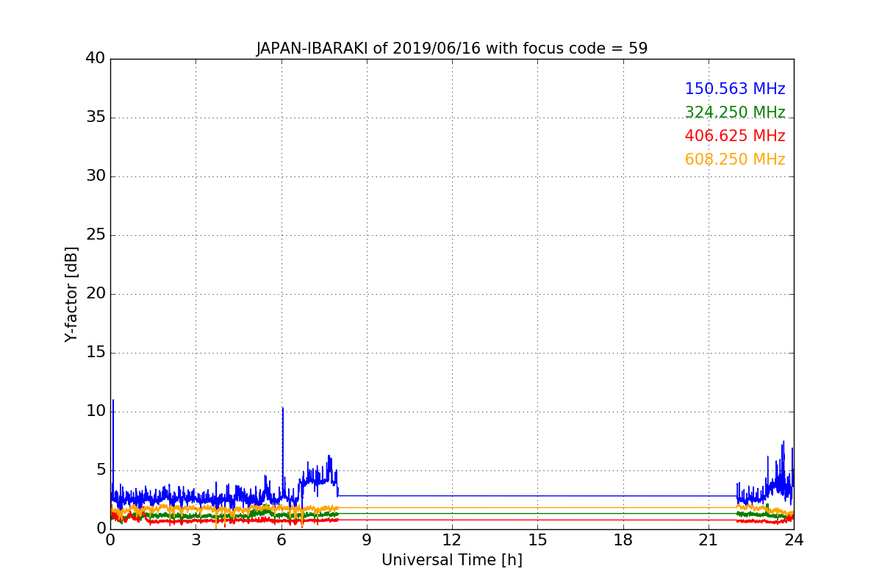Click the y-axis tick label 35

96,118
